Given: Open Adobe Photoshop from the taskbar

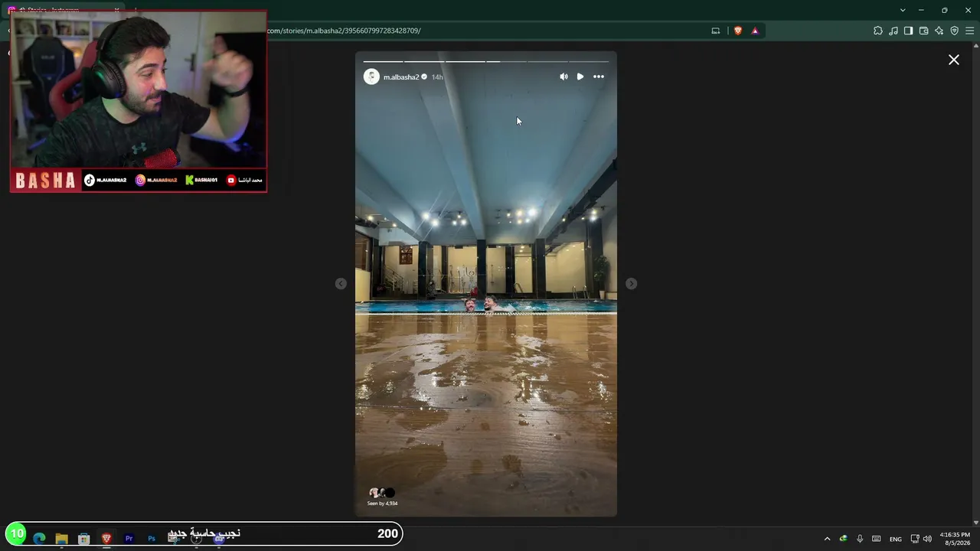Looking at the screenshot, I should click(x=151, y=538).
